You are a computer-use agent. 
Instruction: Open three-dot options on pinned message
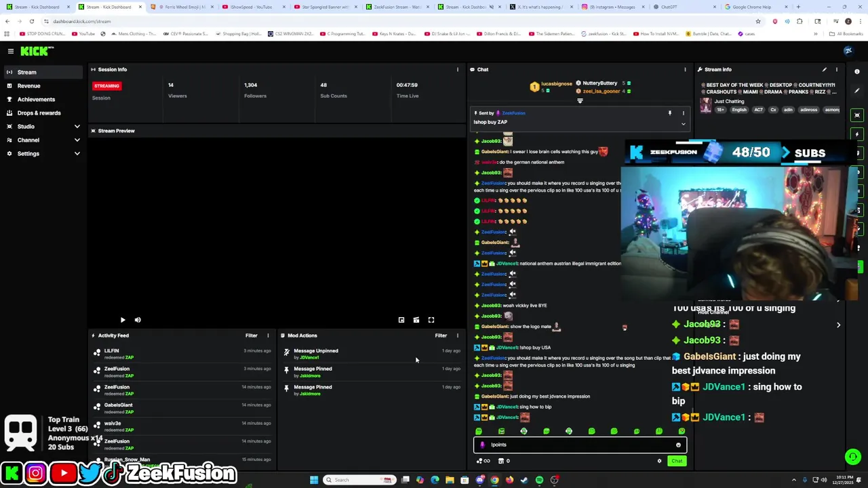tap(683, 113)
